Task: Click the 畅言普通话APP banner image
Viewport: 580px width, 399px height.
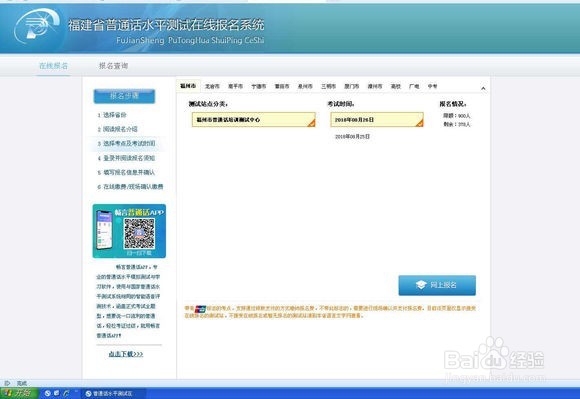Action: pyautogui.click(x=129, y=231)
